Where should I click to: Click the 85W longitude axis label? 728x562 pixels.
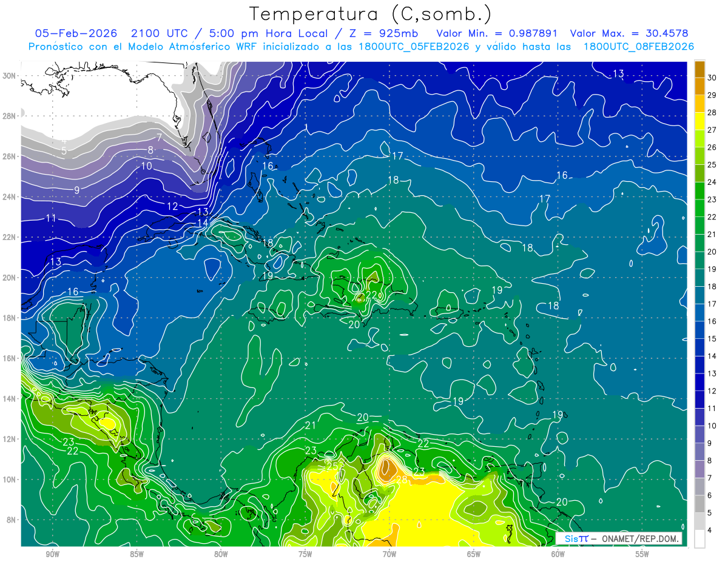(x=136, y=554)
